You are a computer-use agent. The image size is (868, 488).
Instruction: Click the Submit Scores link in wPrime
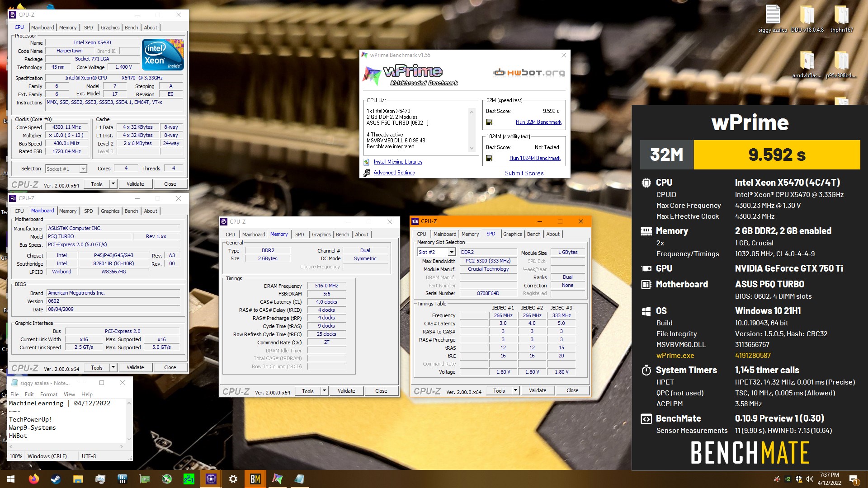[524, 173]
